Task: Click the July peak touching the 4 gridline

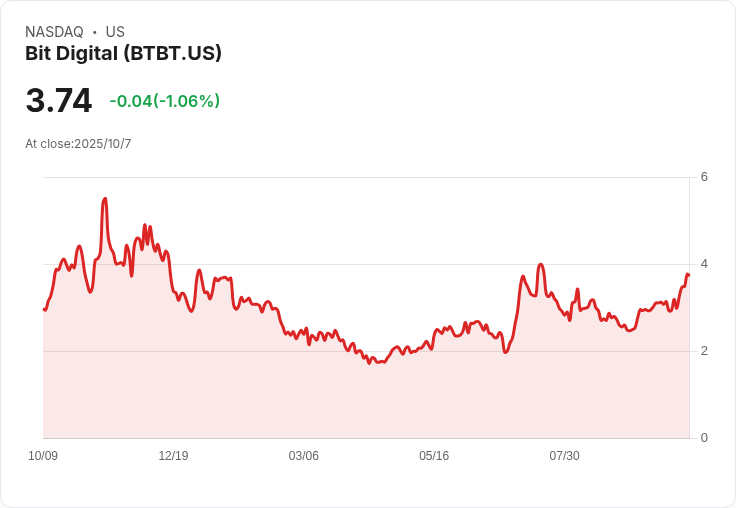Action: pyautogui.click(x=541, y=265)
